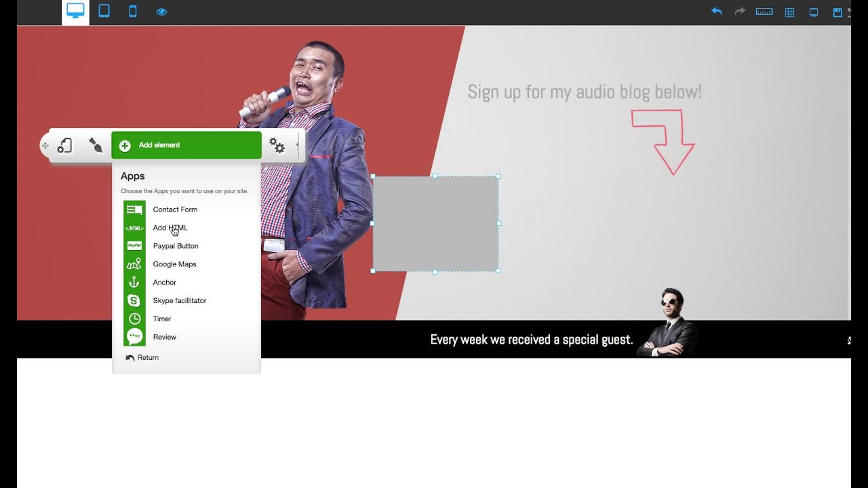Grab the floating toolbar move handle
The width and height of the screenshot is (868, 488).
pyautogui.click(x=45, y=146)
